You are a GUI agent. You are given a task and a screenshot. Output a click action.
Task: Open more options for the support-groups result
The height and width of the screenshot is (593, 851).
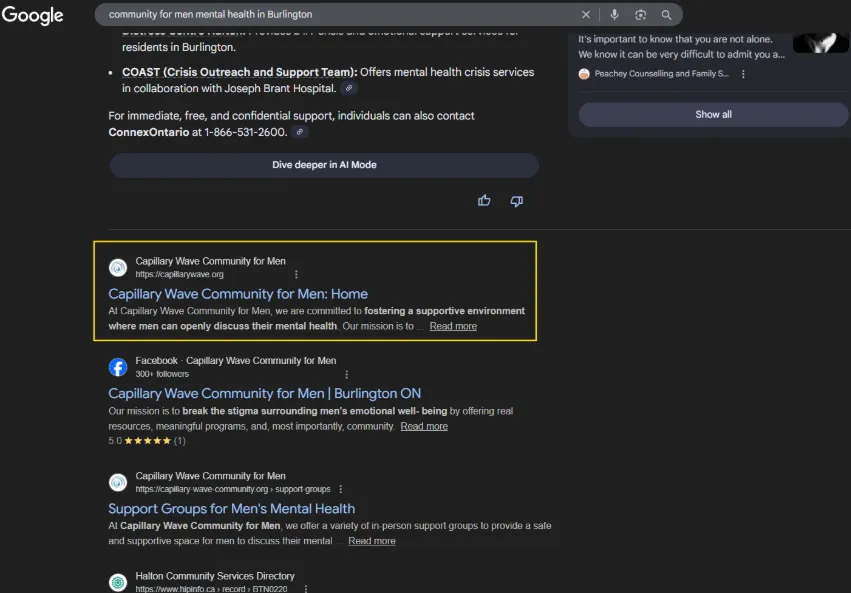coord(340,489)
